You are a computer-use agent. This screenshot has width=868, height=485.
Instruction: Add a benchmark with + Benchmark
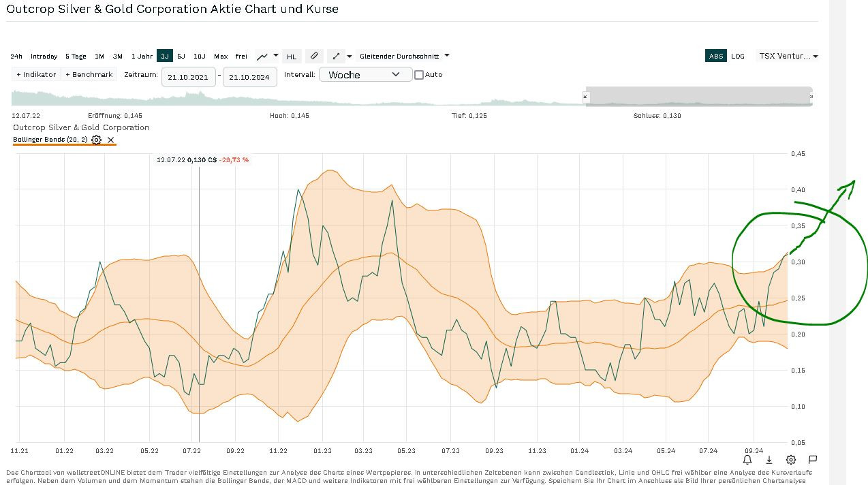pos(89,74)
